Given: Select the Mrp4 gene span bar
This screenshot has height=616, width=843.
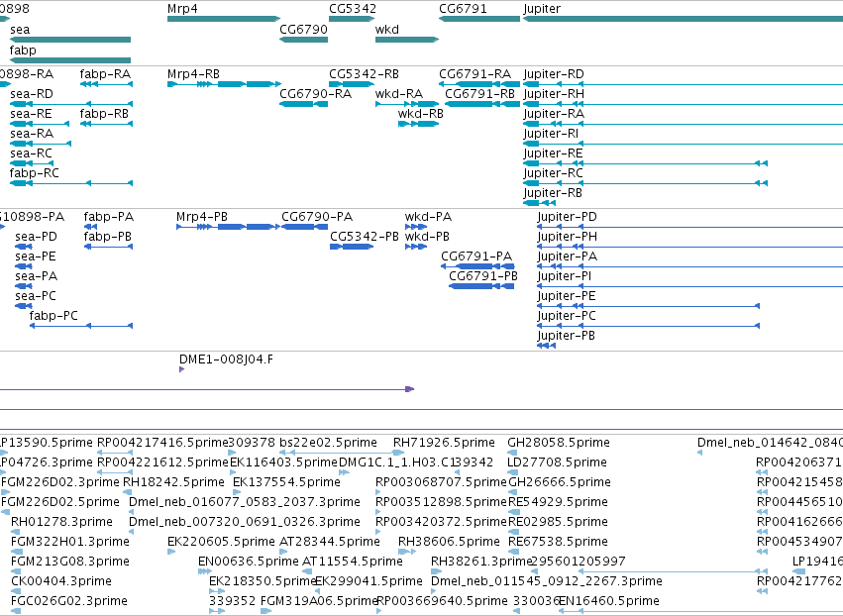Looking at the screenshot, I should [x=224, y=19].
